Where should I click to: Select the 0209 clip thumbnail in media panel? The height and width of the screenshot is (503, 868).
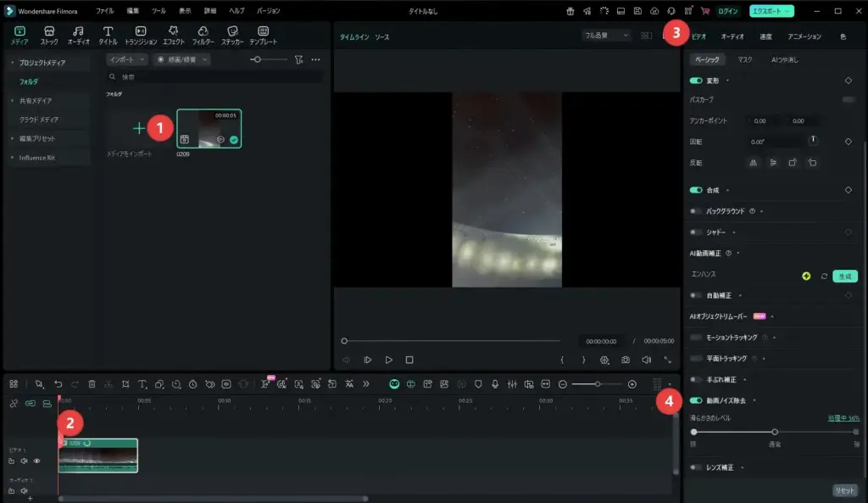click(209, 128)
